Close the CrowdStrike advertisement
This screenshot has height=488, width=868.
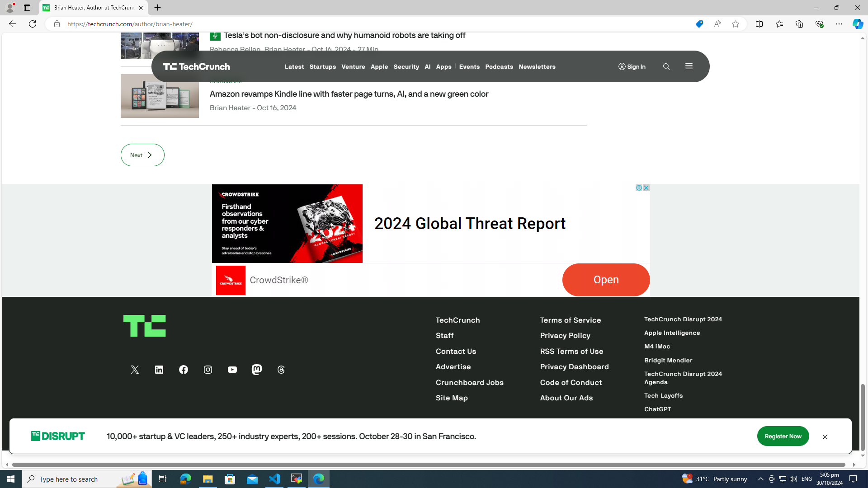[x=646, y=188]
